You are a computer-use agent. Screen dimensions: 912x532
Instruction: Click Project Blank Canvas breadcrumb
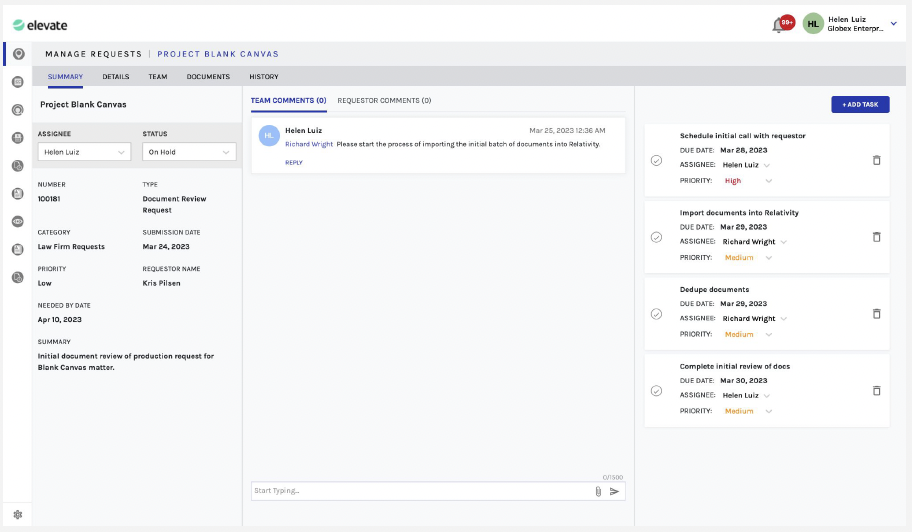(x=218, y=54)
